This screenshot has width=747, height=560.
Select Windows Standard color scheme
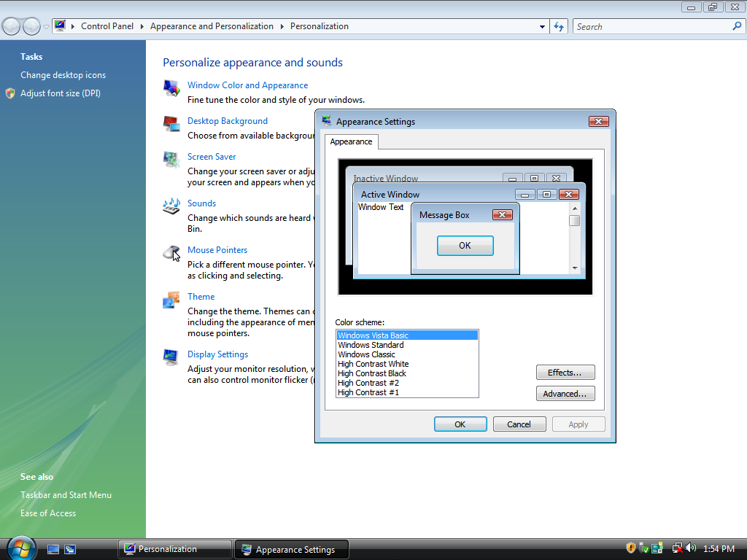(x=407, y=345)
